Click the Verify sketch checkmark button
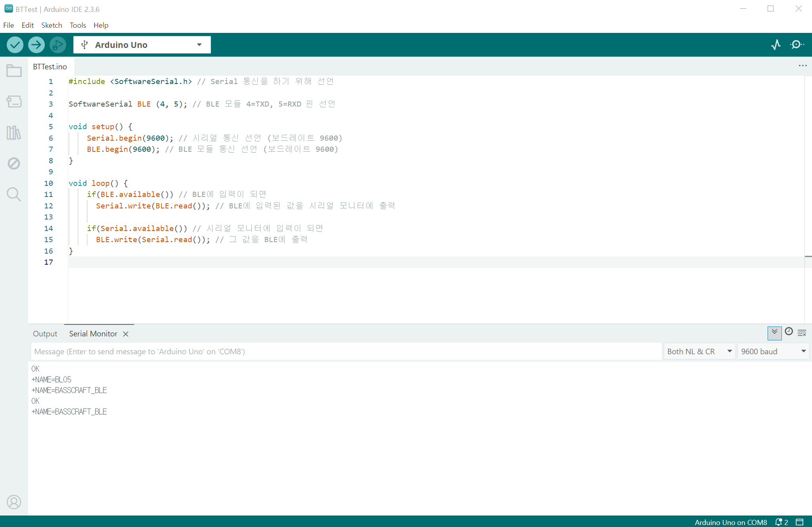 click(x=15, y=45)
